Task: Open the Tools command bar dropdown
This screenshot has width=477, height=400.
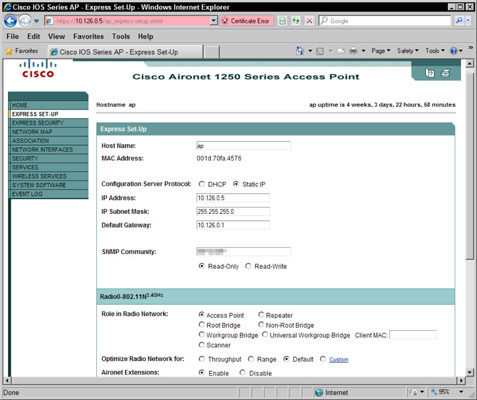Action: coord(435,51)
